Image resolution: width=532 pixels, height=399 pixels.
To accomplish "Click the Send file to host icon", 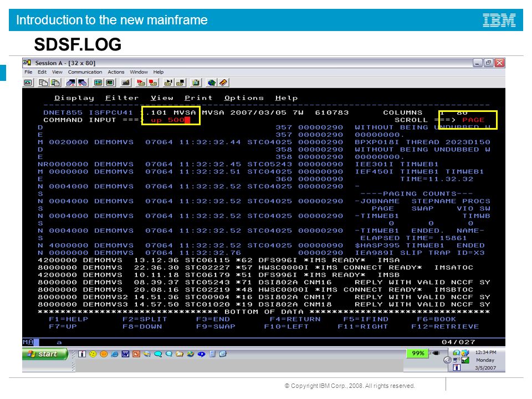I will click(x=70, y=83).
